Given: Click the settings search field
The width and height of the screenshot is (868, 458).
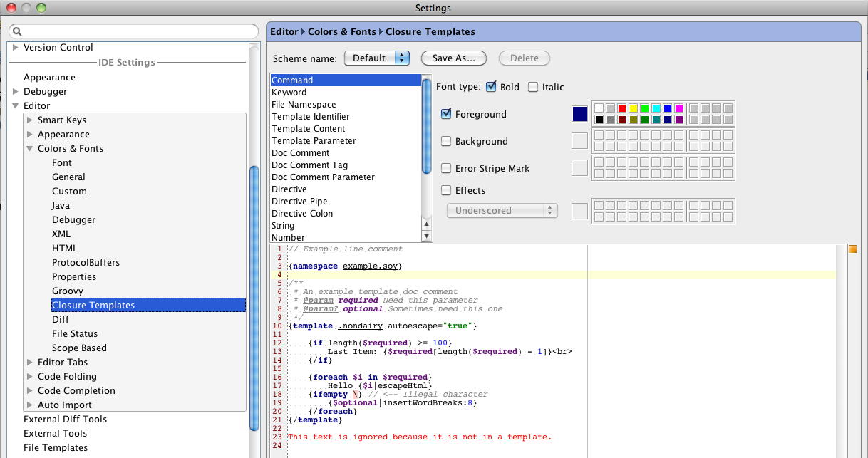Looking at the screenshot, I should 133,32.
